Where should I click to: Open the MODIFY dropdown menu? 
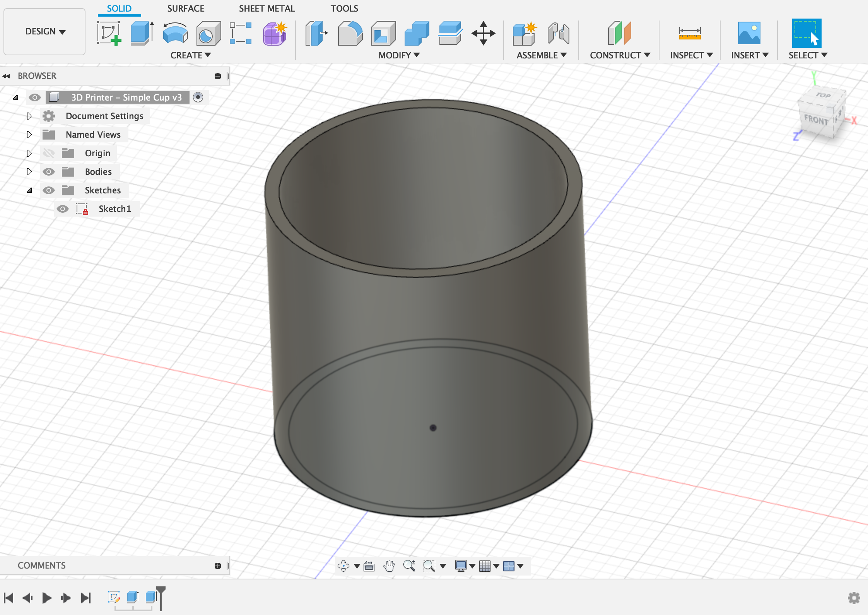pyautogui.click(x=399, y=55)
